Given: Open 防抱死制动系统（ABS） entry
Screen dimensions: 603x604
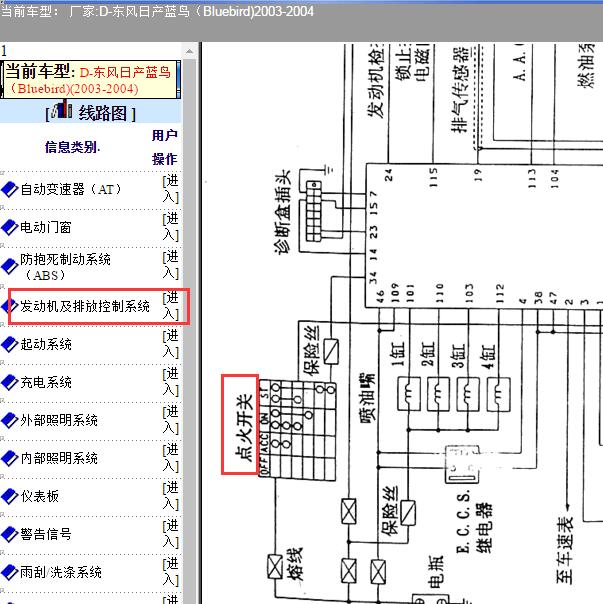Looking at the screenshot, I should coord(65,267).
